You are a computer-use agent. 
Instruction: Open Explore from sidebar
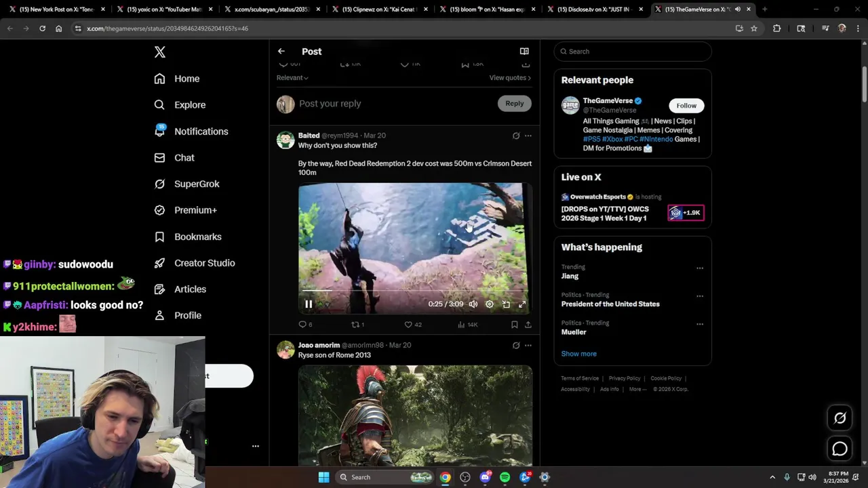point(180,105)
